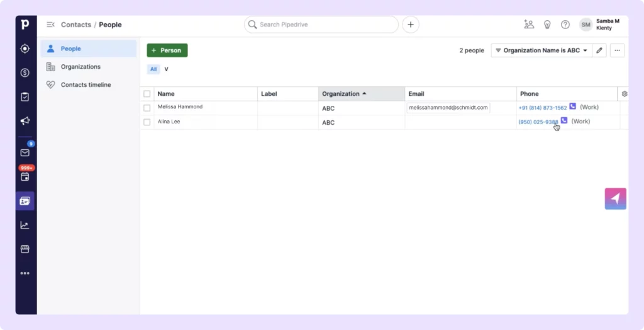Viewport: 644px width, 330px height.
Task: Open invite users icon in header
Action: point(529,25)
